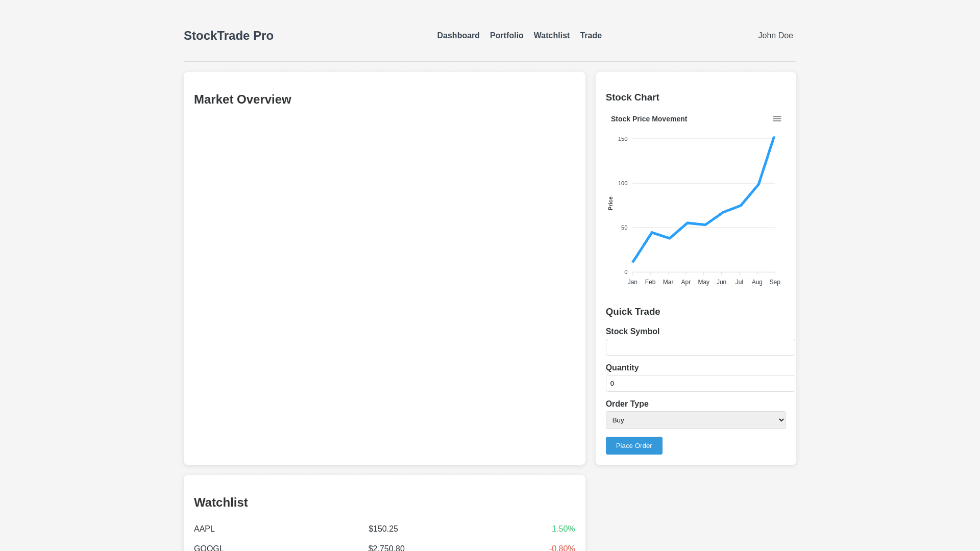
Task: Focus the Stock Symbol input field
Action: [x=700, y=347]
